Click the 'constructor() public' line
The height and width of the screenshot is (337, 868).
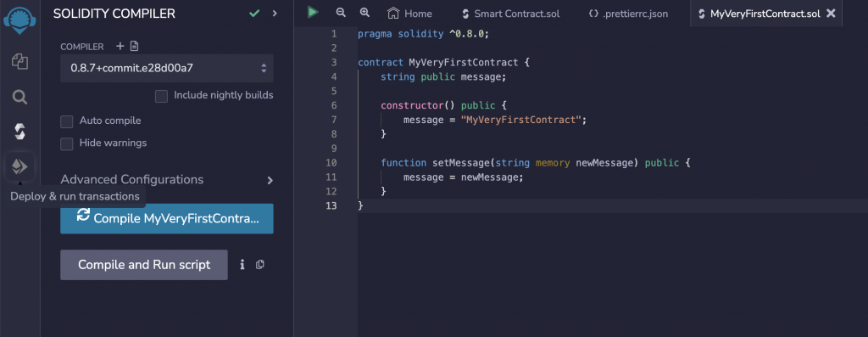click(443, 105)
